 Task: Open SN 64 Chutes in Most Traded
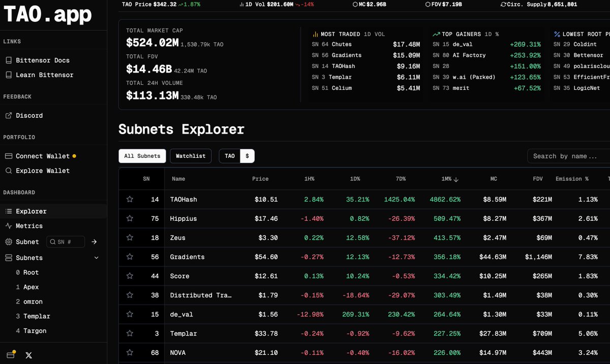(366, 45)
